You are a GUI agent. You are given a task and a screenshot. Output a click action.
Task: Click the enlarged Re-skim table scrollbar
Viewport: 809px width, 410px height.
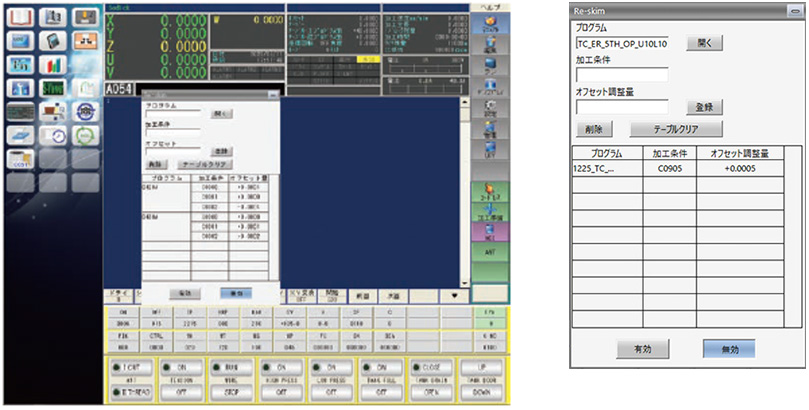pyautogui.click(x=792, y=236)
